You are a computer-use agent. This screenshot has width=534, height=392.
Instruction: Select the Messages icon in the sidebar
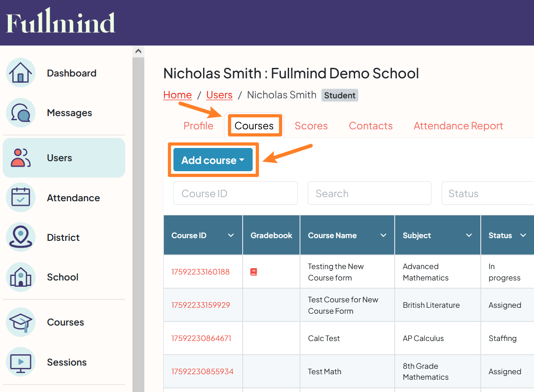coord(20,112)
